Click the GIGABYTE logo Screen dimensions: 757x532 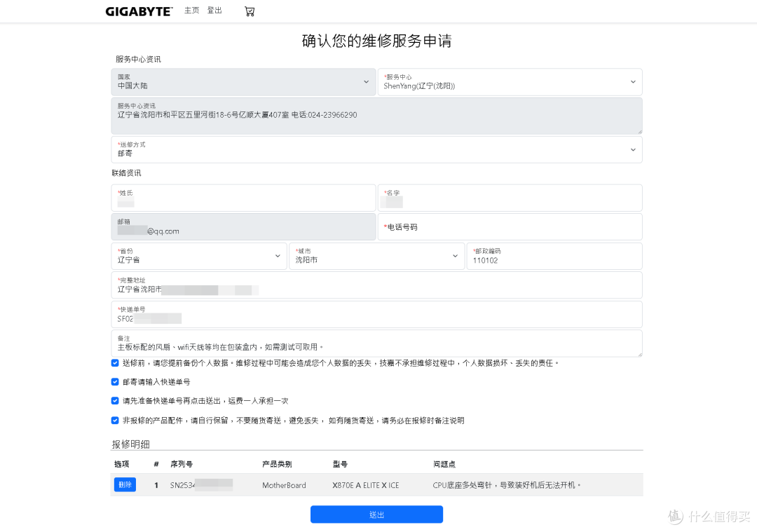click(139, 12)
